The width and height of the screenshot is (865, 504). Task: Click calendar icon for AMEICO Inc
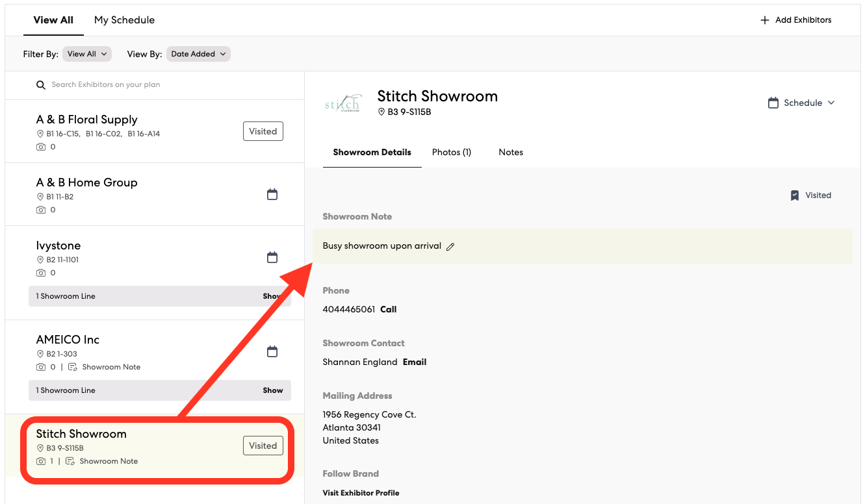[x=272, y=351]
